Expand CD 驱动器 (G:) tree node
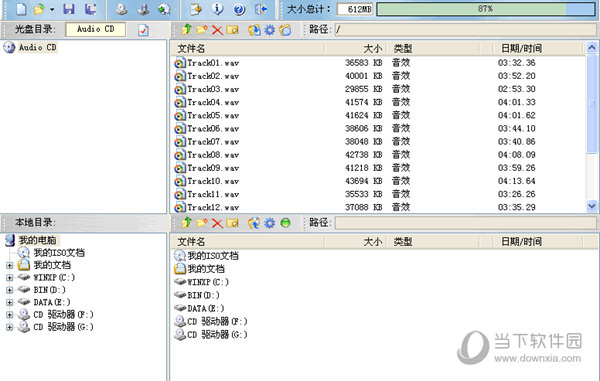 tap(10, 327)
